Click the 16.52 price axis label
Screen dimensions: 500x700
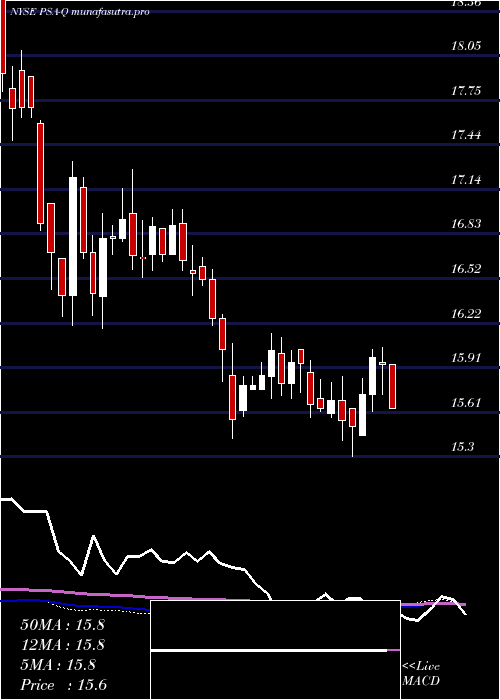coord(466,269)
